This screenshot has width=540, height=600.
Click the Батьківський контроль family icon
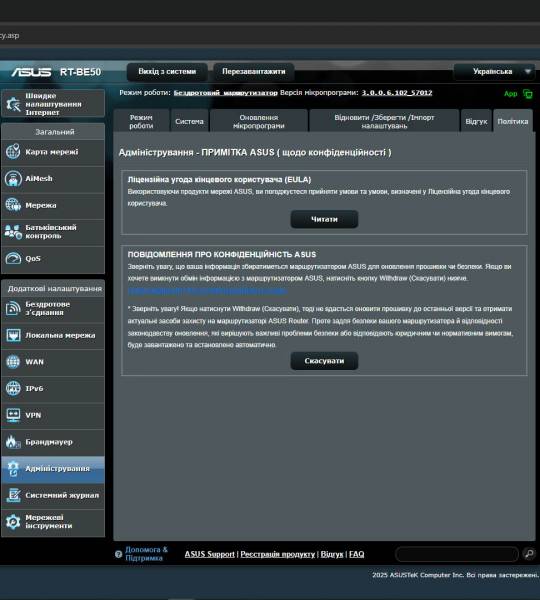point(13,232)
